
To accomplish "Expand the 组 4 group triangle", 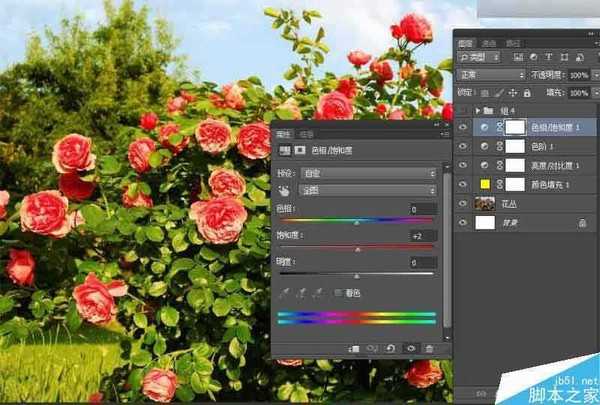I will coord(477,111).
